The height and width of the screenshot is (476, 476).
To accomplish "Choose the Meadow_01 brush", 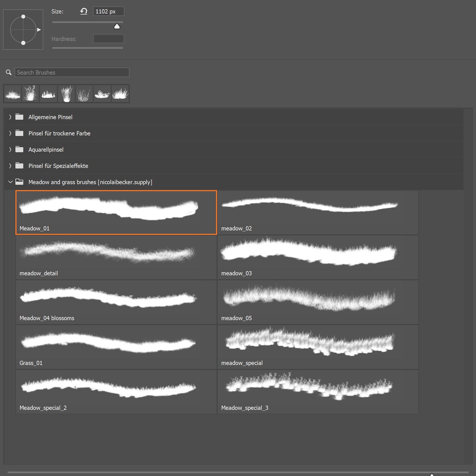I will 116,212.
